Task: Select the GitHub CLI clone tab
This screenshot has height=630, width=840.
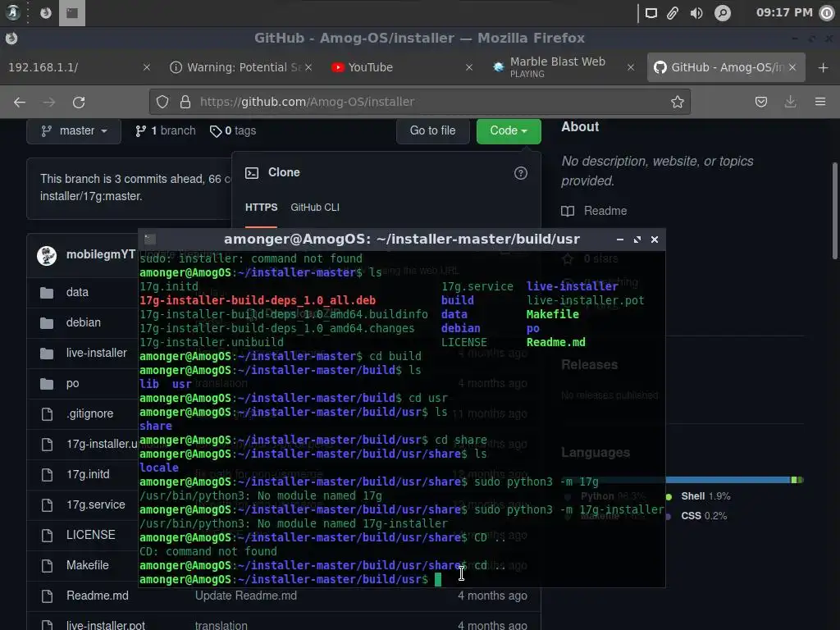Action: click(314, 208)
